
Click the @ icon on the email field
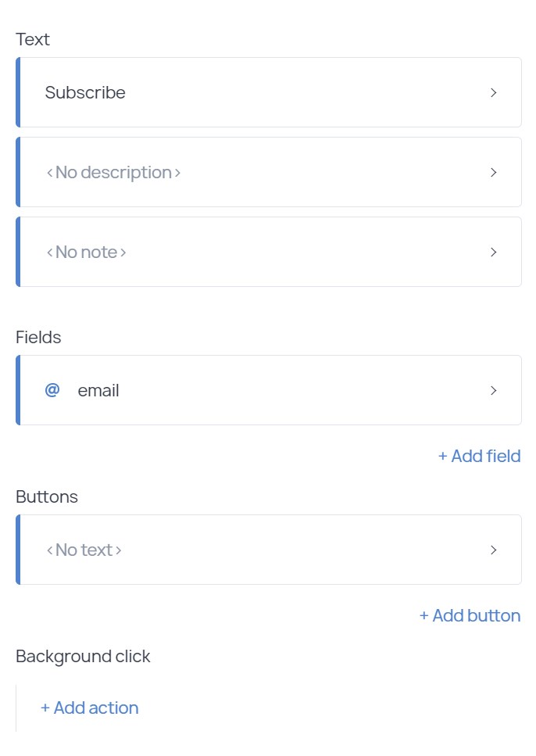(x=52, y=390)
